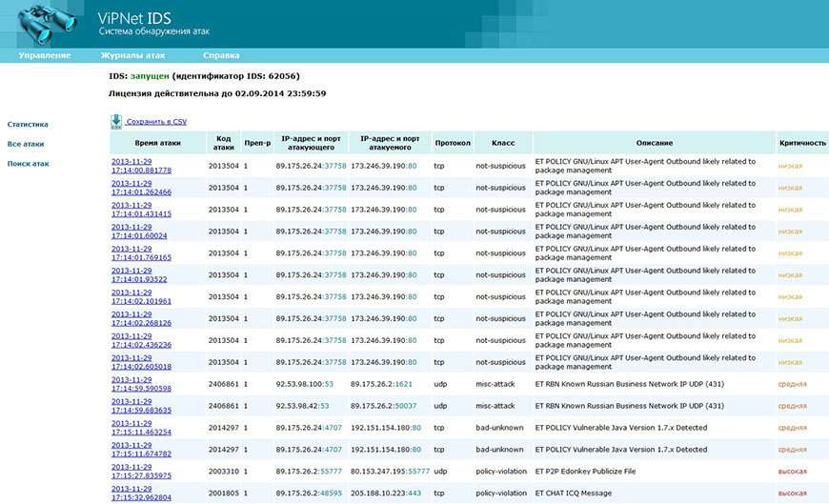Click attack code 2001805

(x=224, y=493)
